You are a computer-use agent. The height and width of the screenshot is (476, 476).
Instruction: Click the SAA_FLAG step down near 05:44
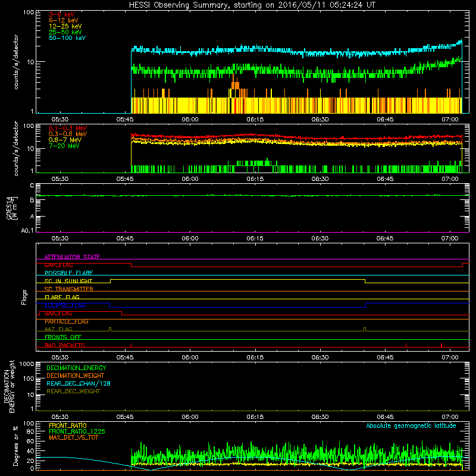pyautogui.click(x=122, y=314)
